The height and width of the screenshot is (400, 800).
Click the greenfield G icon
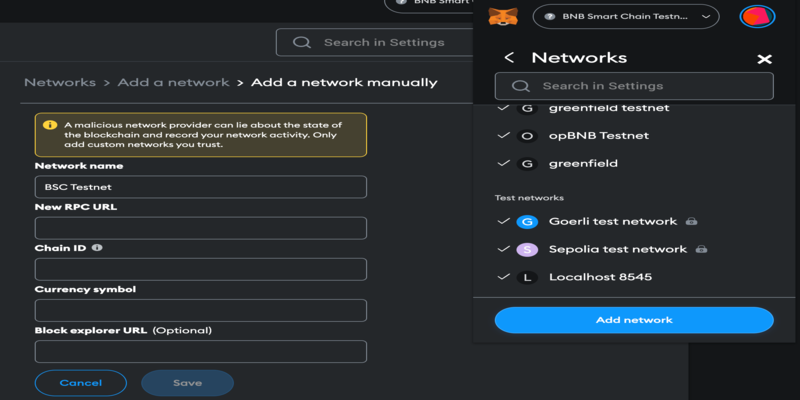pyautogui.click(x=527, y=164)
